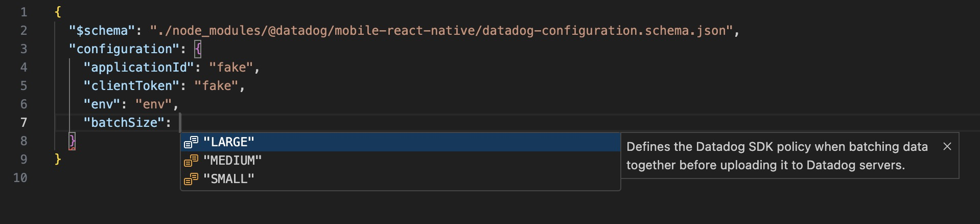Click the closing brace on line 8
This screenshot has width=980, height=224.
pyautogui.click(x=73, y=141)
